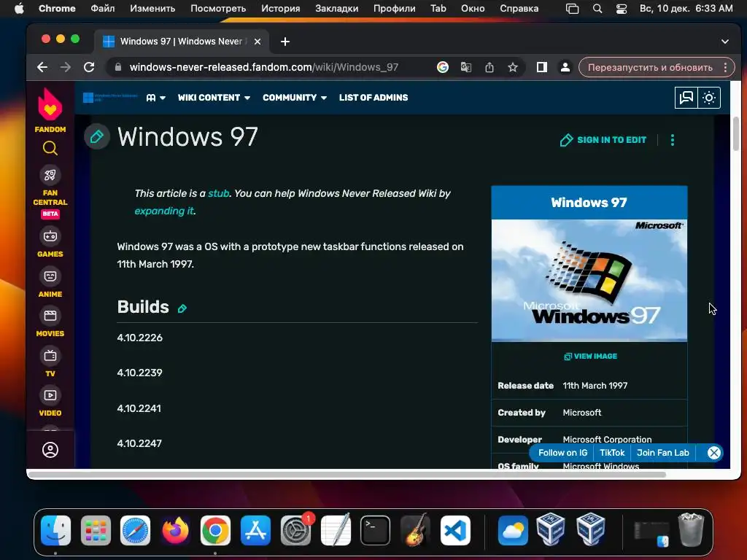This screenshot has width=747, height=560.
Task: Open the Файл menu
Action: [x=102, y=9]
